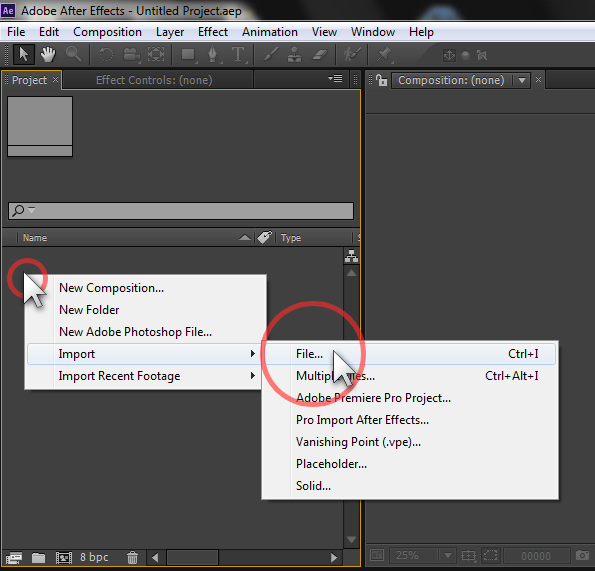Select the Rotation tool
This screenshot has width=595, height=571.
tap(106, 54)
